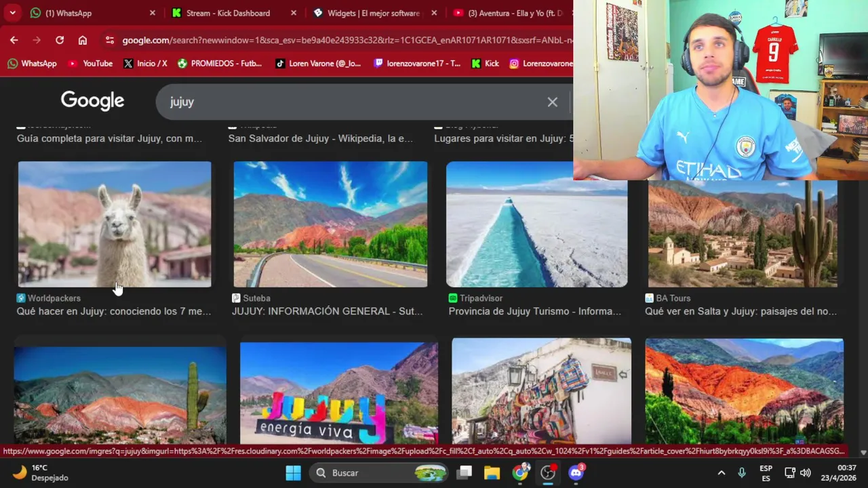Open File Explorer from the taskbar
Viewport: 868px width, 488px height.
(x=492, y=472)
